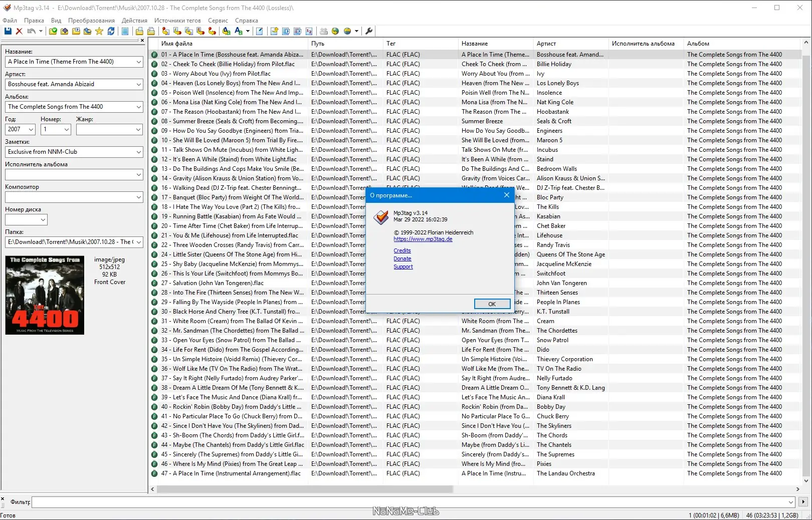Follow the Credits link in dialog
Image resolution: width=812 pixels, height=520 pixels.
click(x=402, y=250)
